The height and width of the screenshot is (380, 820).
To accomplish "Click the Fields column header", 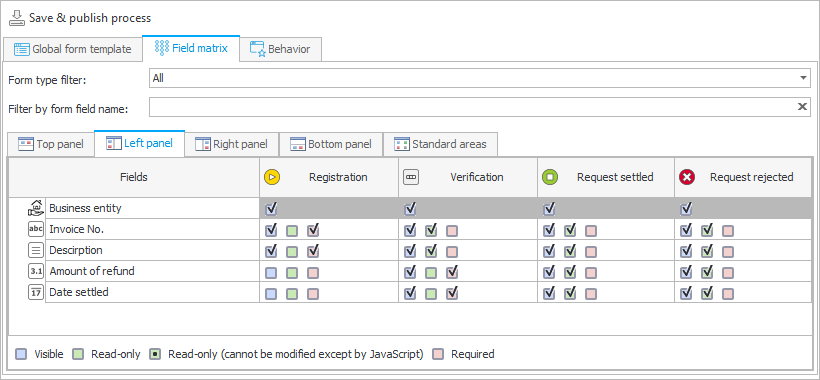I will [134, 177].
